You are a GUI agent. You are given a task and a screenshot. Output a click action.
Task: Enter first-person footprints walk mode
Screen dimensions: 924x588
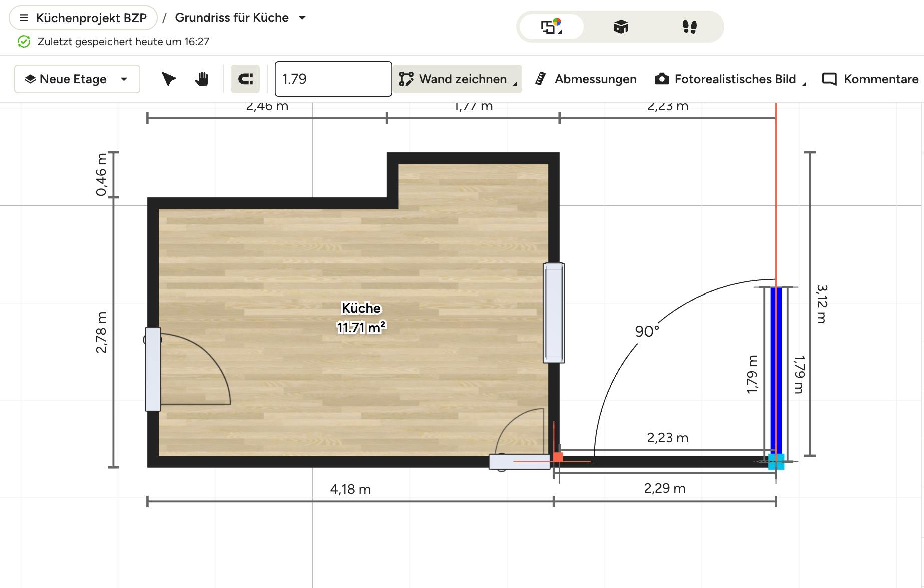[689, 27]
